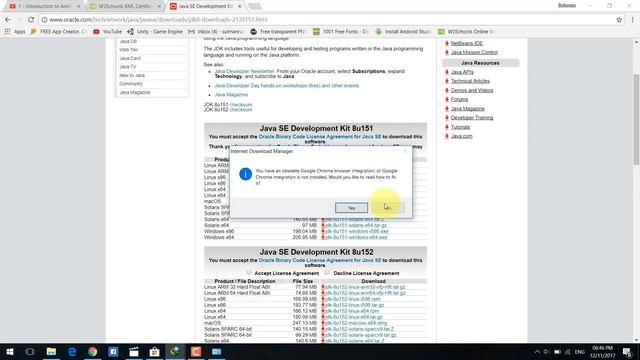
Task: Open the Java Developer Newsletter link
Action: point(244,71)
